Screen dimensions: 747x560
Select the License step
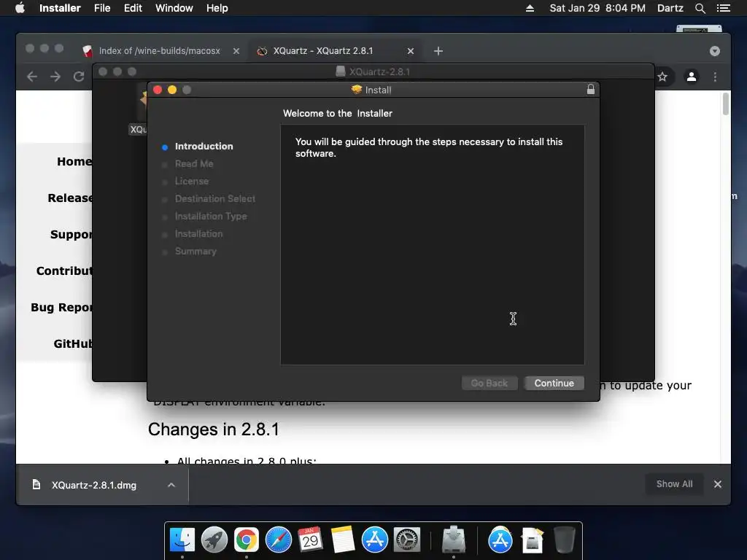(x=192, y=182)
